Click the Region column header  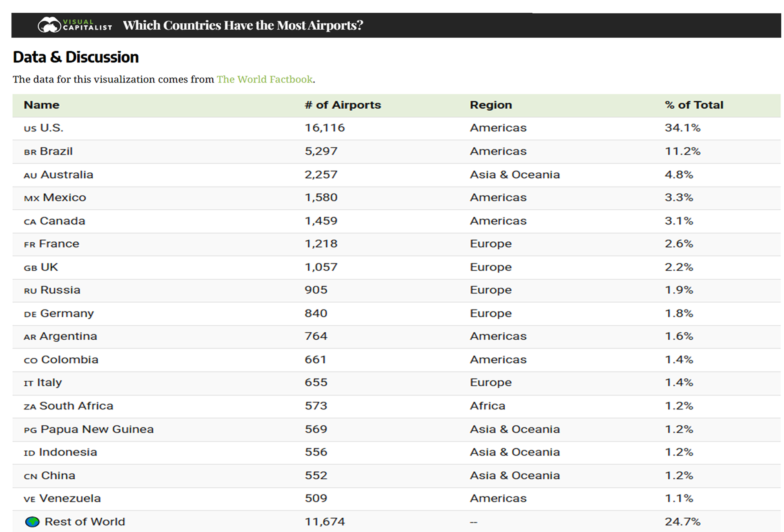pyautogui.click(x=490, y=105)
